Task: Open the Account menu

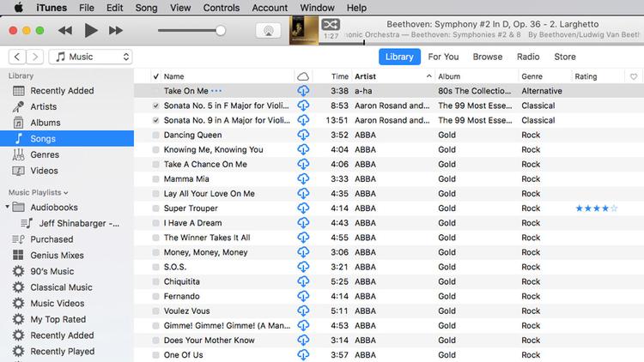Action: pos(270,8)
